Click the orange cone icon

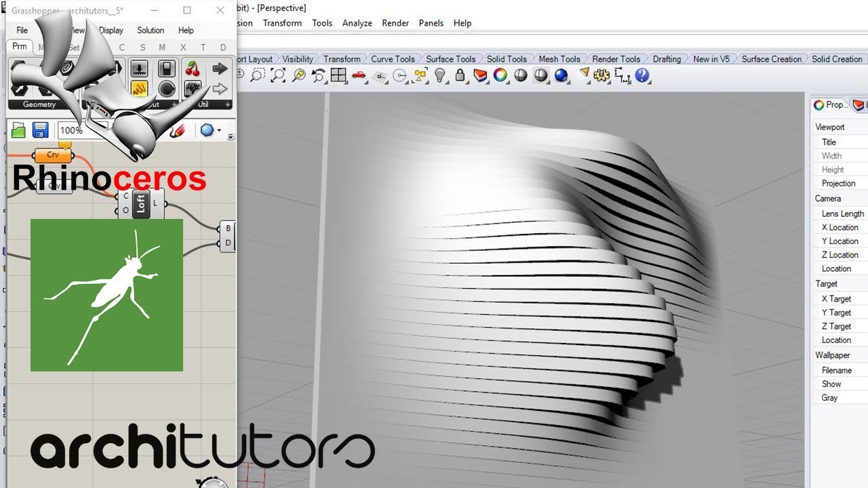pyautogui.click(x=585, y=73)
